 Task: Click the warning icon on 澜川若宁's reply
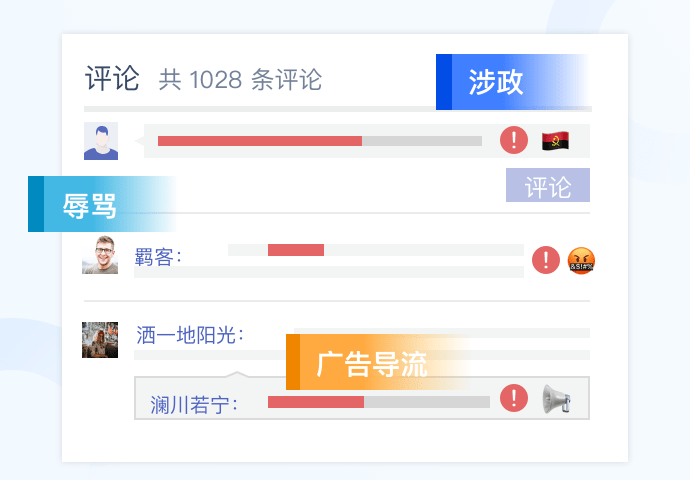(514, 398)
